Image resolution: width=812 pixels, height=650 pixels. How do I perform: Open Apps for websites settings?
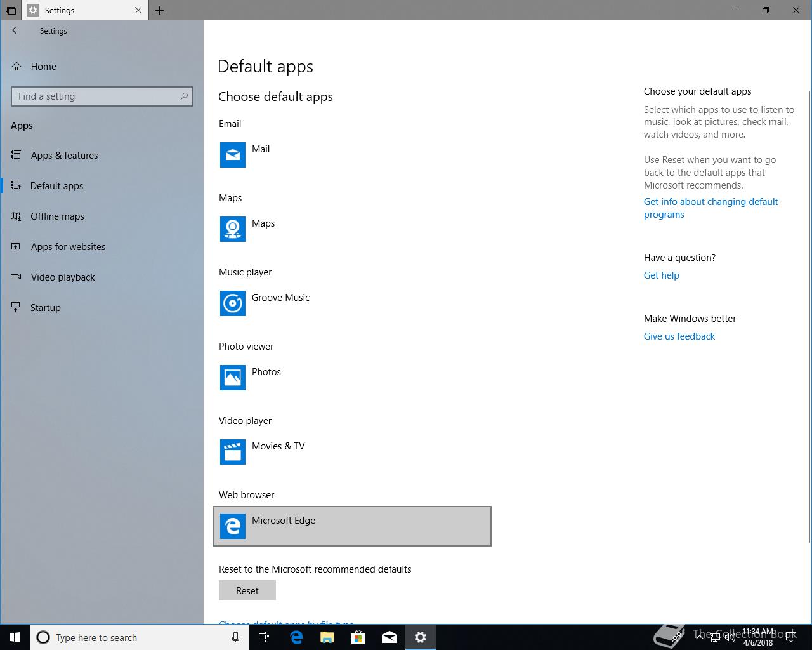pos(101,247)
